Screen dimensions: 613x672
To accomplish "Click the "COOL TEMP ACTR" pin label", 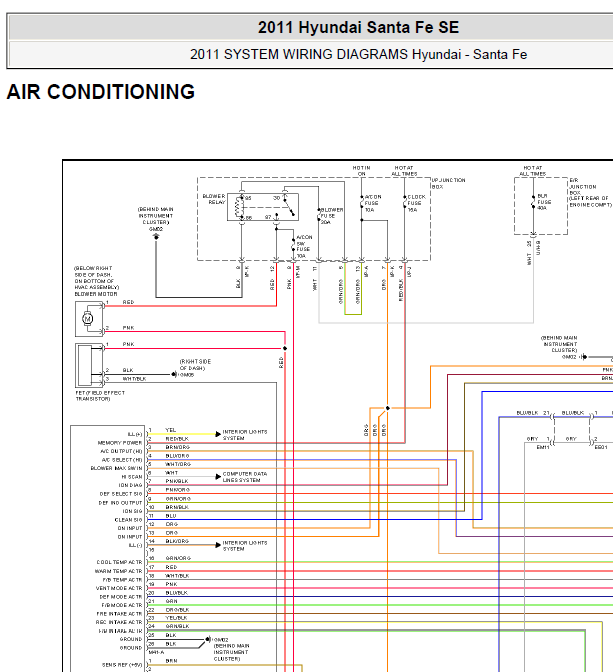I will [119, 562].
